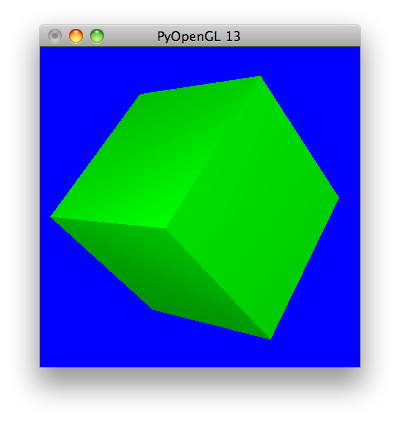Click the edge between the bright and right faces
The height and width of the screenshot is (422, 400).
213,153
